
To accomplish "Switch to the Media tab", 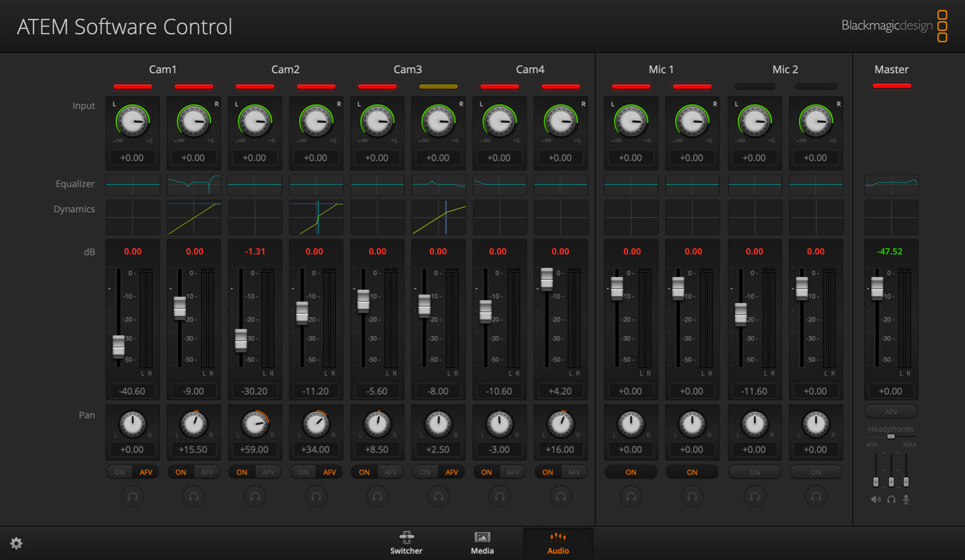I will coord(482,543).
